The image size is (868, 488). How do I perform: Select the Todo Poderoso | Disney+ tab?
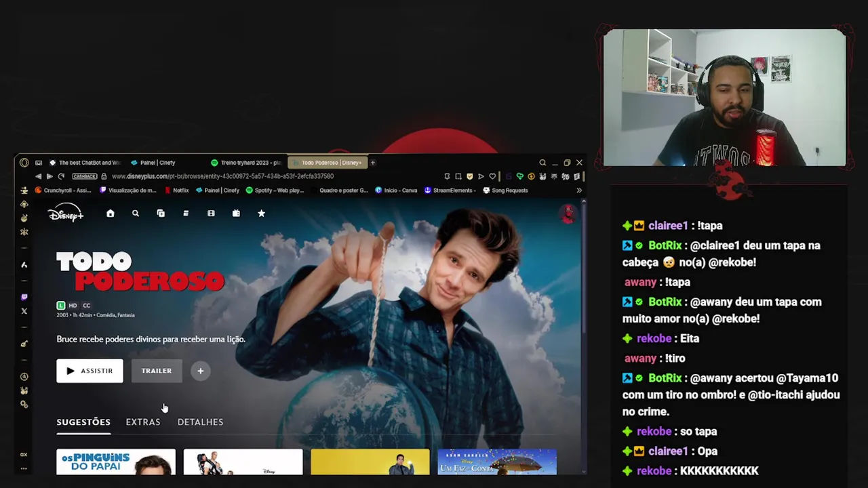(327, 163)
